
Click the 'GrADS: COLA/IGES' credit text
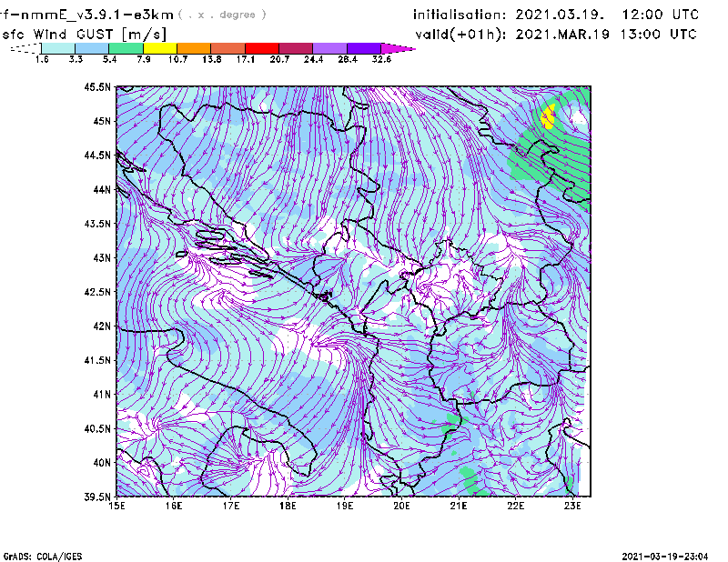[x=43, y=557]
